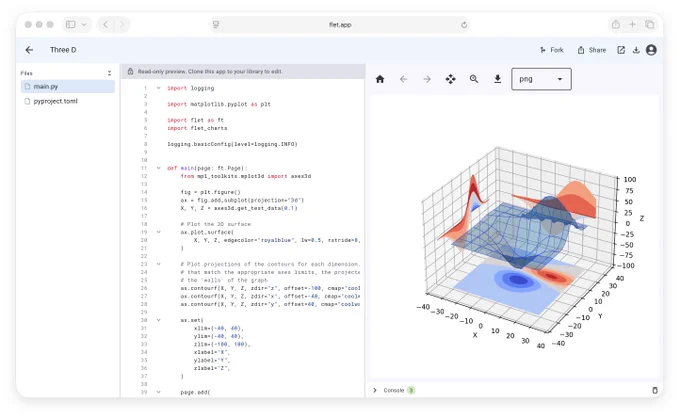
Task: Click the browser sidebar toggle icon
Action: pos(71,25)
